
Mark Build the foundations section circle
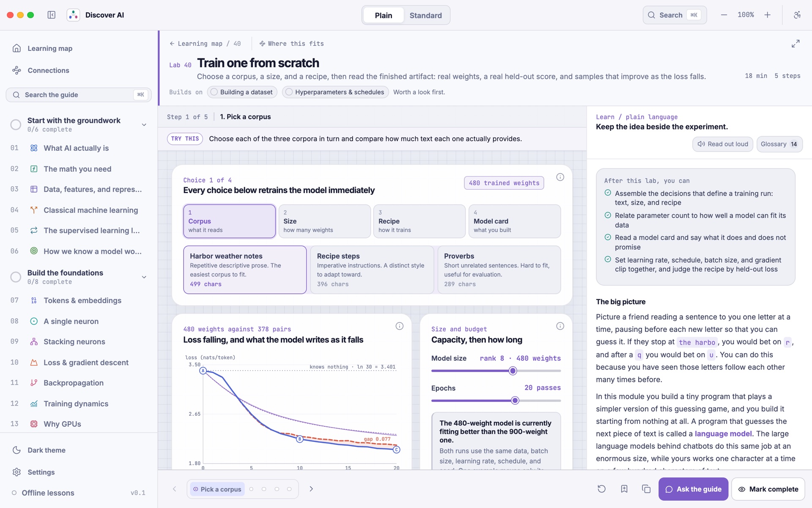pos(16,277)
